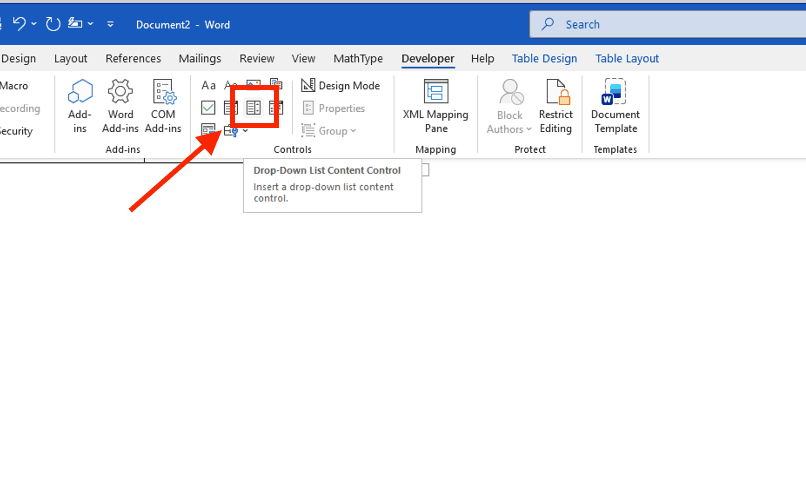This screenshot has width=806, height=487.
Task: Click the Macro recording button
Action: (20, 109)
